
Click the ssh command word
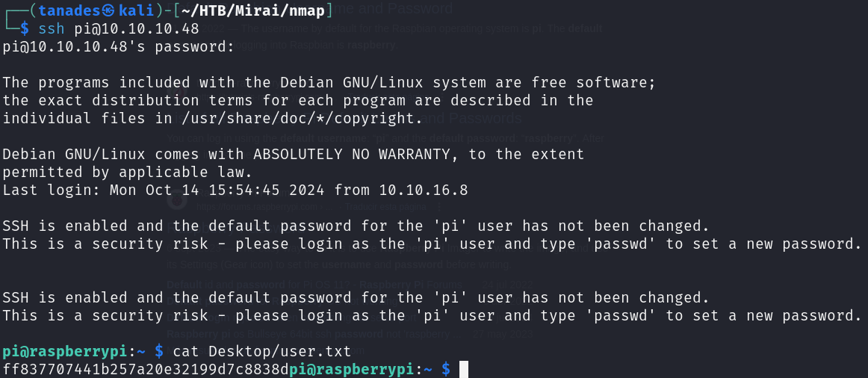pos(52,29)
